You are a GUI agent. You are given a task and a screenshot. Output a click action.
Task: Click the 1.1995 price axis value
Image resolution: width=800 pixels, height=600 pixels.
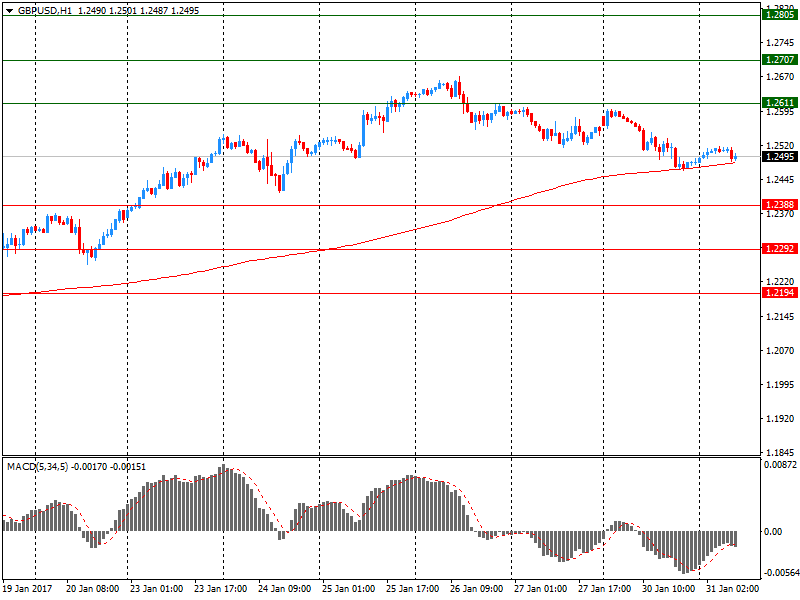pos(780,384)
